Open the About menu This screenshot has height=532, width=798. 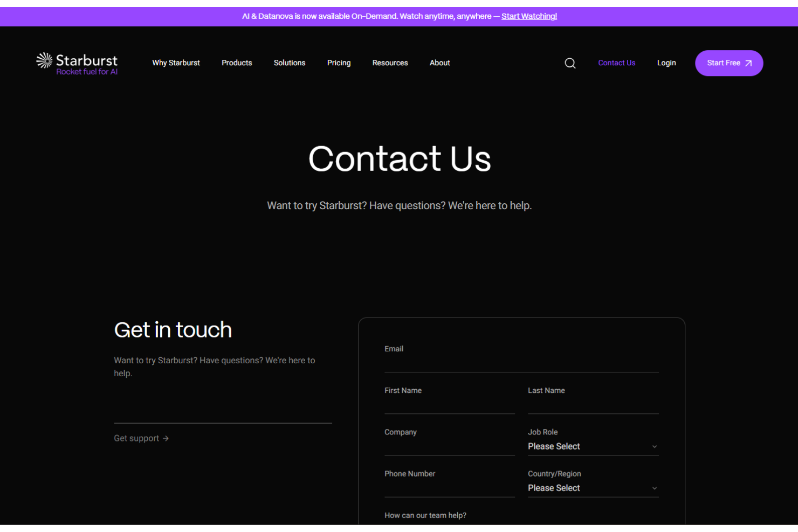439,63
